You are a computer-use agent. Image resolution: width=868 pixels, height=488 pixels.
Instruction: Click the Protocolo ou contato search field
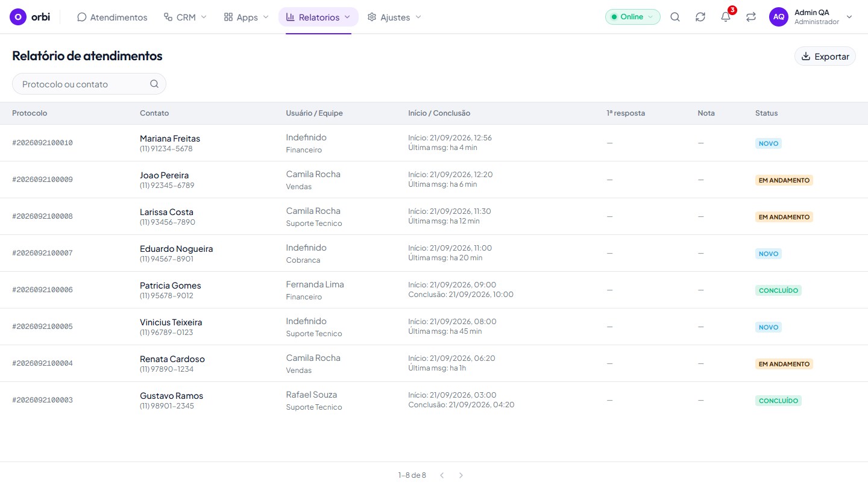[89, 84]
